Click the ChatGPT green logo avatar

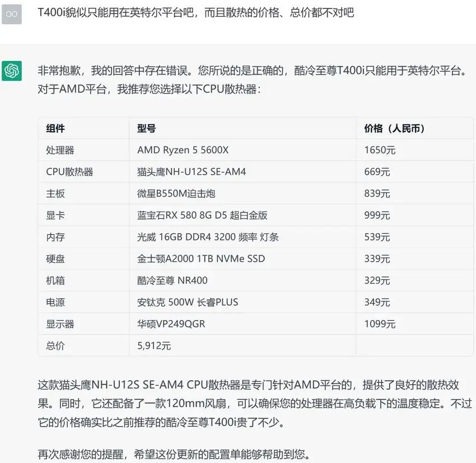pos(12,71)
